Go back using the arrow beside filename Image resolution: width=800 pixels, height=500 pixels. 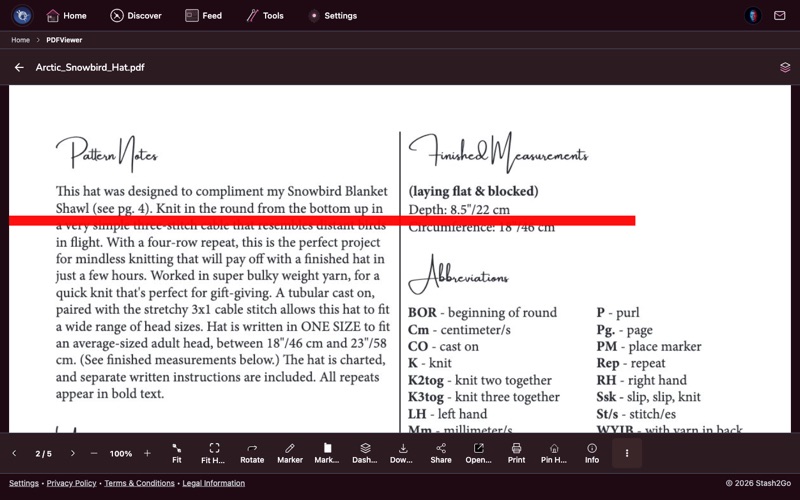pyautogui.click(x=19, y=67)
